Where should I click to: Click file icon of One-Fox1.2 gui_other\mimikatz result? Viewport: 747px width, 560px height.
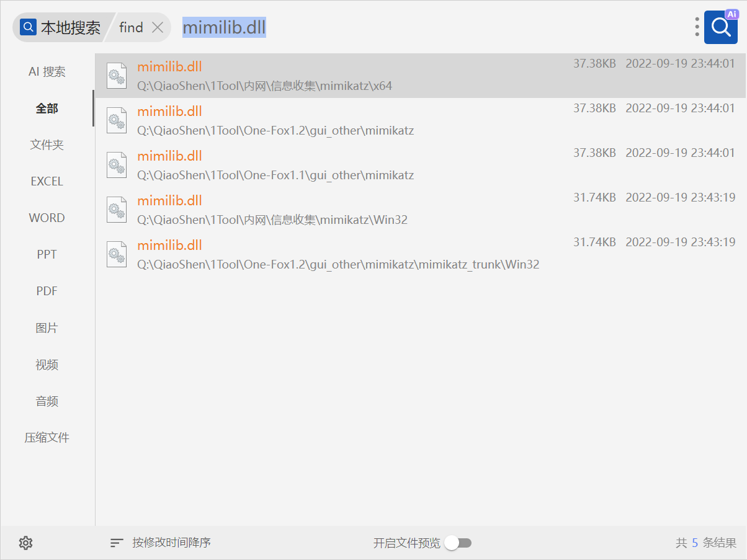coord(116,120)
